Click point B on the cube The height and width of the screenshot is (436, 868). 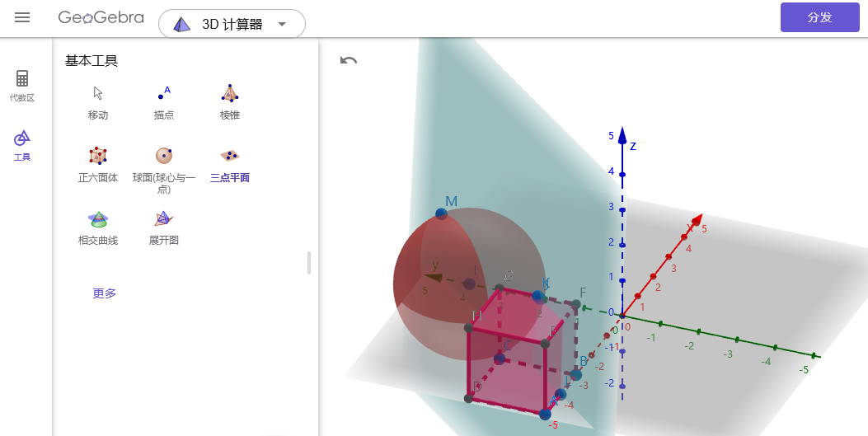(x=575, y=375)
